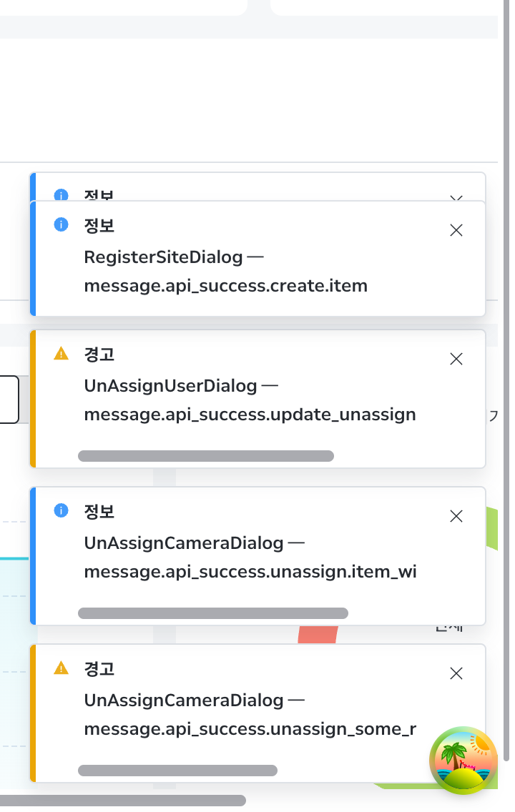Image resolution: width=515 pixels, height=812 pixels.
Task: Click the info icon on the RegisterSiteDialog toast
Action: pos(62,224)
